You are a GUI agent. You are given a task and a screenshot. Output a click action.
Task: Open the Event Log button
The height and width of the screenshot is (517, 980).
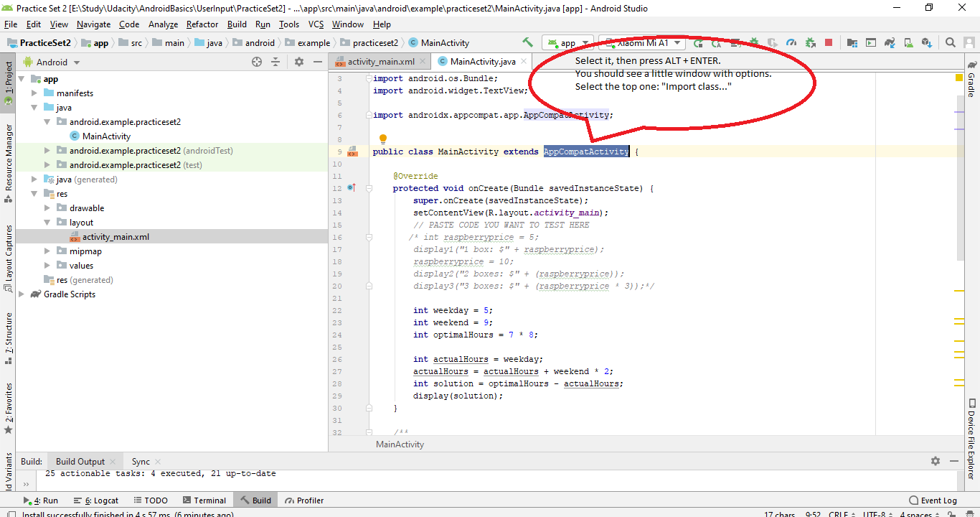tap(933, 500)
